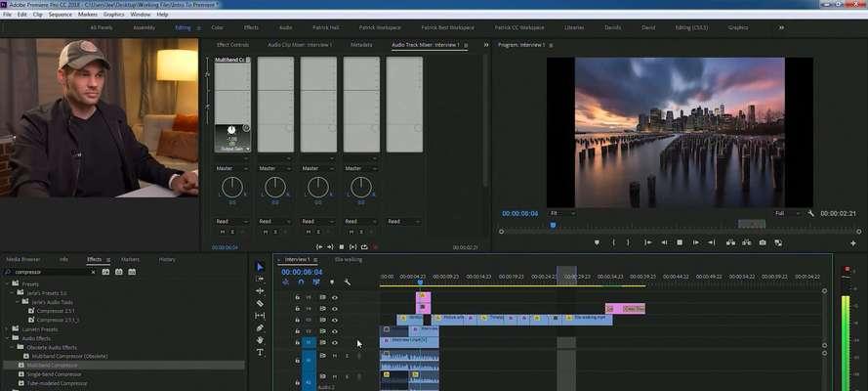Viewport: 868px width, 391px height.
Task: Open the Window menu
Action: pyautogui.click(x=140, y=15)
